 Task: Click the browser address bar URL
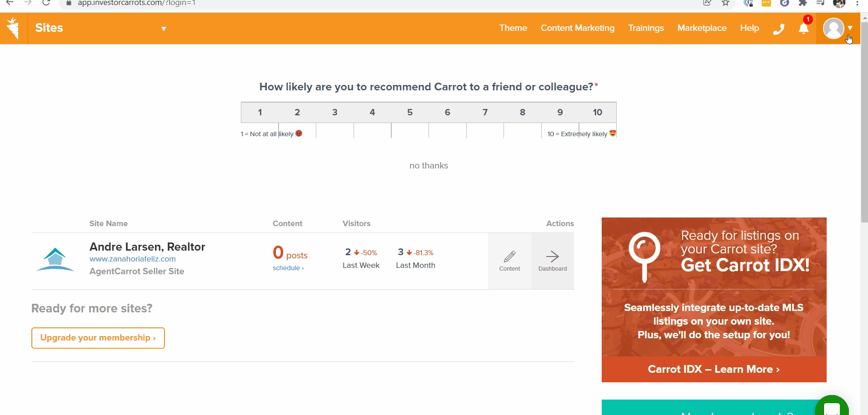pyautogui.click(x=136, y=3)
